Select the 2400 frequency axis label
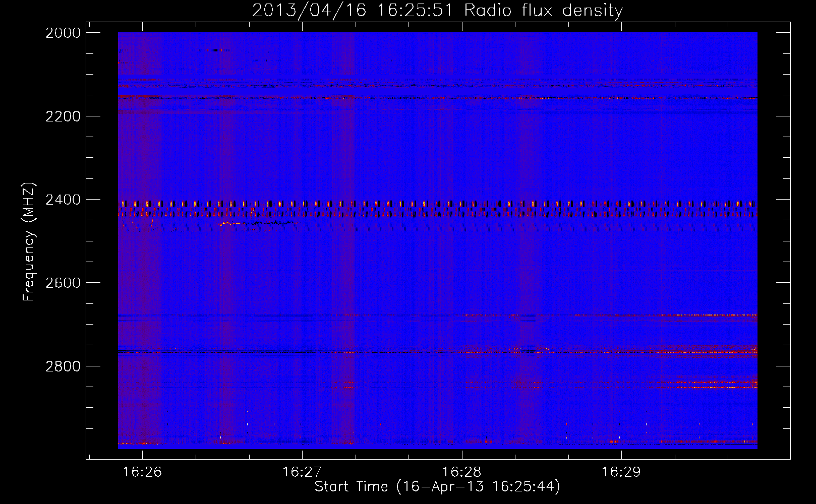This screenshot has height=504, width=816. point(63,200)
